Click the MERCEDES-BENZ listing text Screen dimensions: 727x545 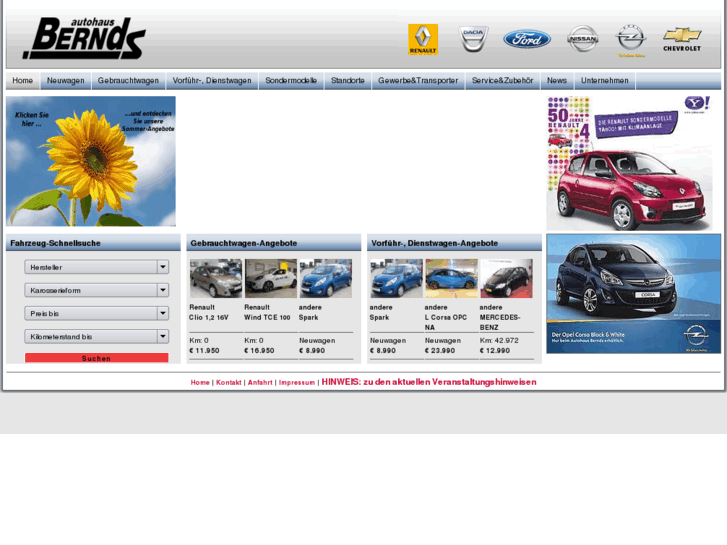click(x=500, y=322)
